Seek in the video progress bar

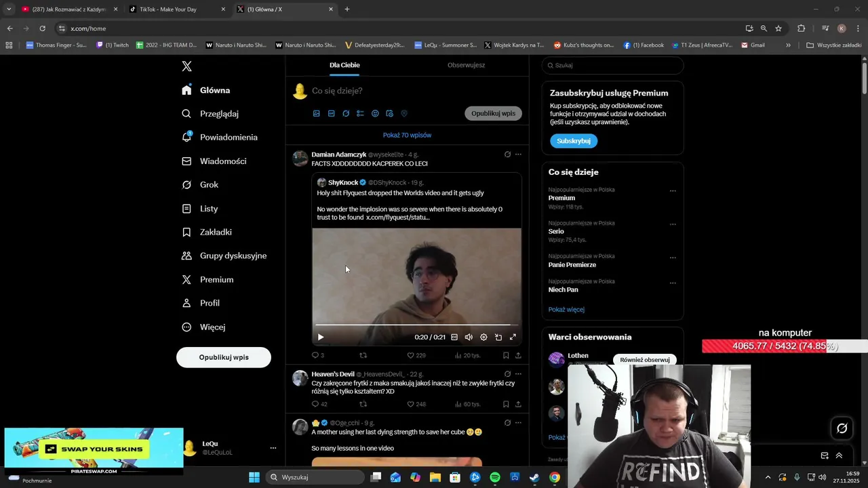tap(416, 325)
